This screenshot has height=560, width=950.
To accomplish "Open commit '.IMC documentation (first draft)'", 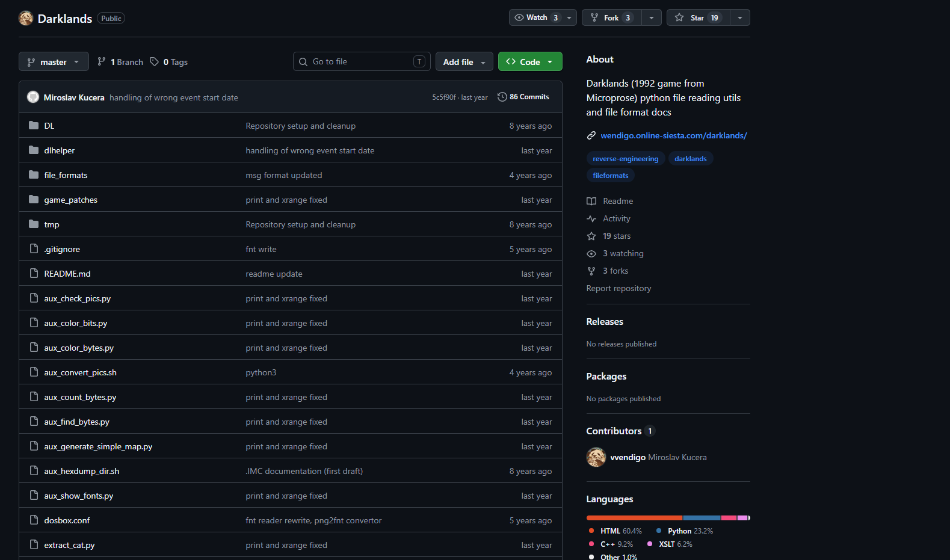I will [x=304, y=471].
